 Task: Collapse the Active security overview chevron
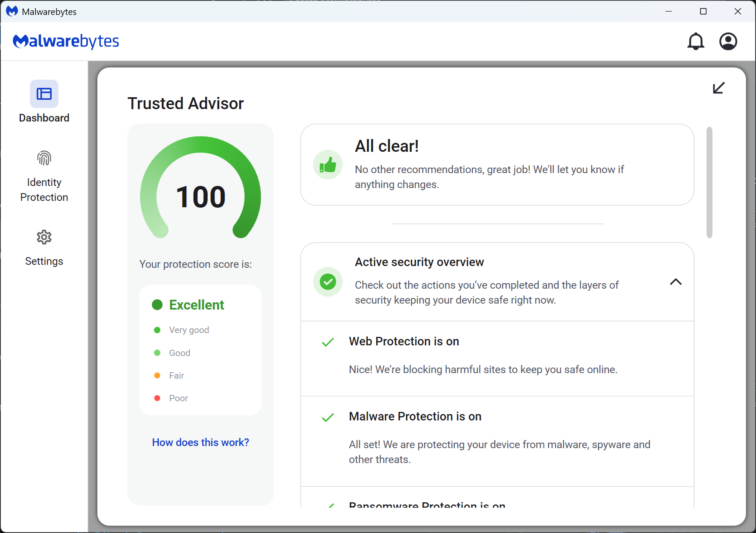point(675,282)
